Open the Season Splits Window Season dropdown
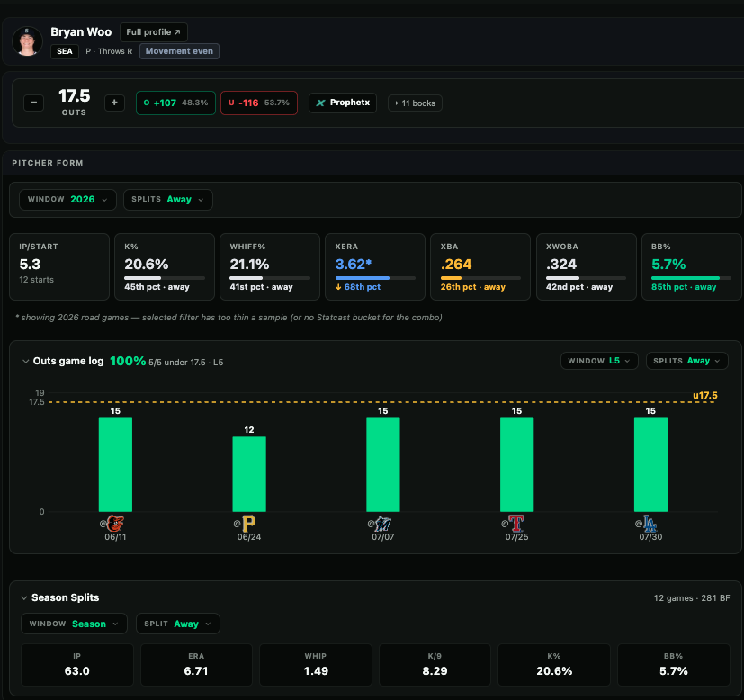The height and width of the screenshot is (700, 744). [x=74, y=624]
